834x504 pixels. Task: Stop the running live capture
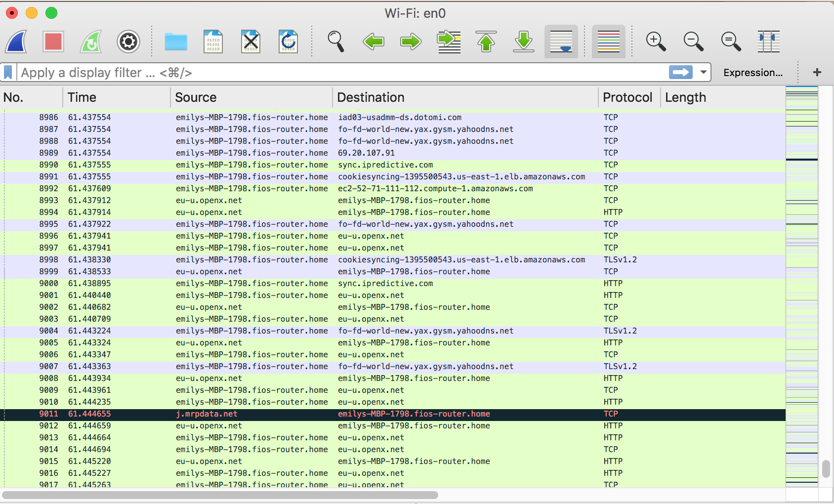tap(53, 42)
